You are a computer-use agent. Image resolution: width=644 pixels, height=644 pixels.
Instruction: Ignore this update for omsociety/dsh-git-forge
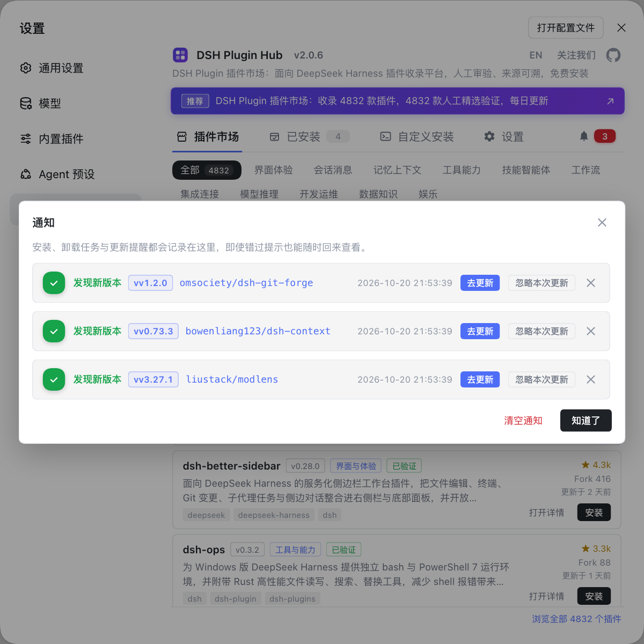point(541,283)
